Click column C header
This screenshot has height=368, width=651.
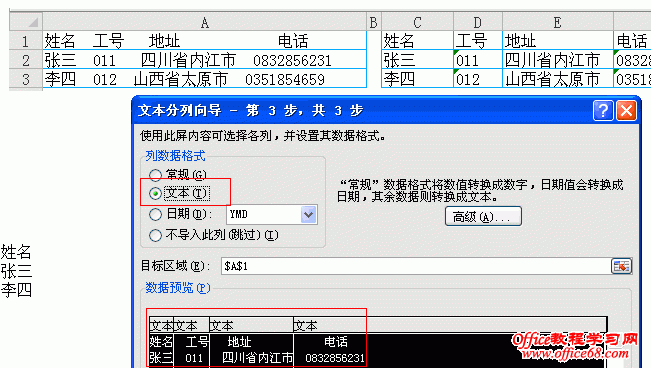coord(417,22)
